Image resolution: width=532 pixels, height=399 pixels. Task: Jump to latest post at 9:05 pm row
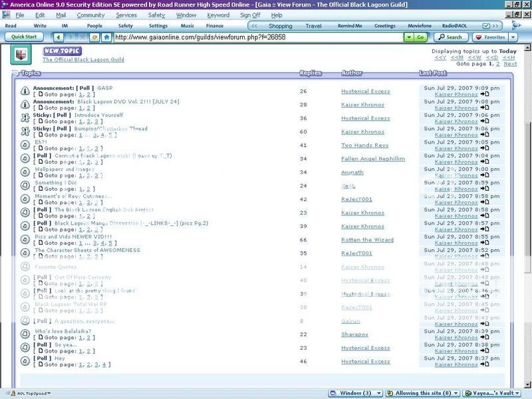[x=485, y=148]
